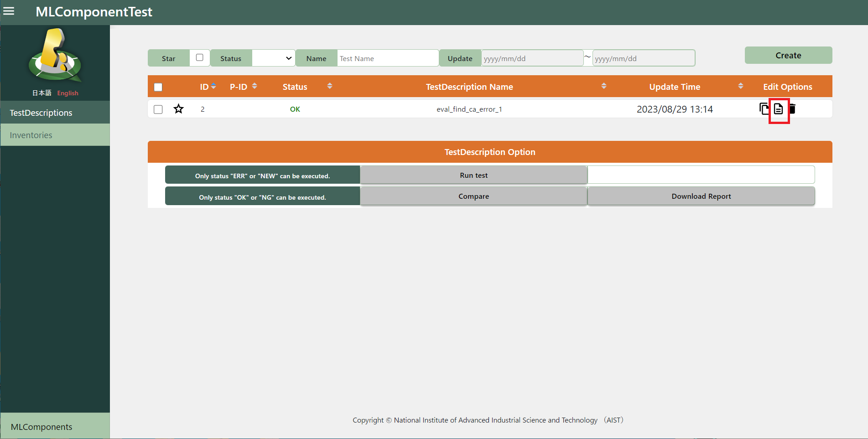Focus the Test Name search field
The width and height of the screenshot is (868, 439).
387,58
